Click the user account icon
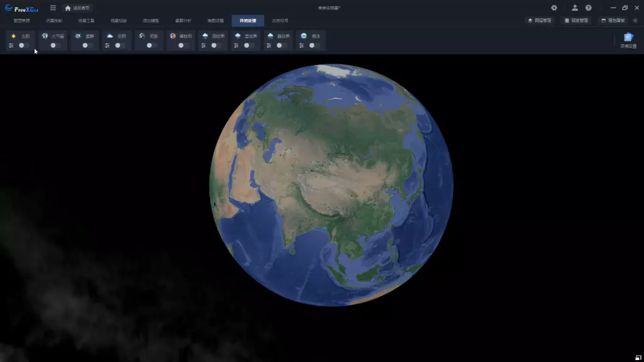The image size is (644, 362). pos(575,8)
